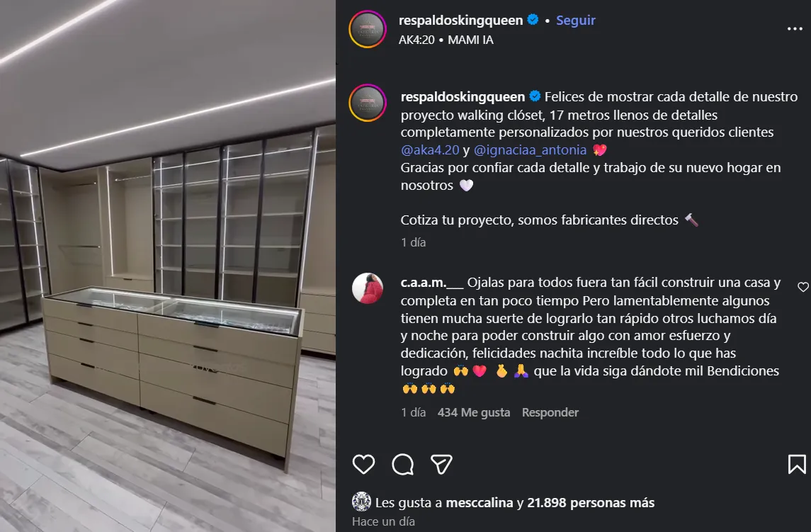The height and width of the screenshot is (532, 811).
Task: Share post via paper plane icon
Action: coord(442,464)
